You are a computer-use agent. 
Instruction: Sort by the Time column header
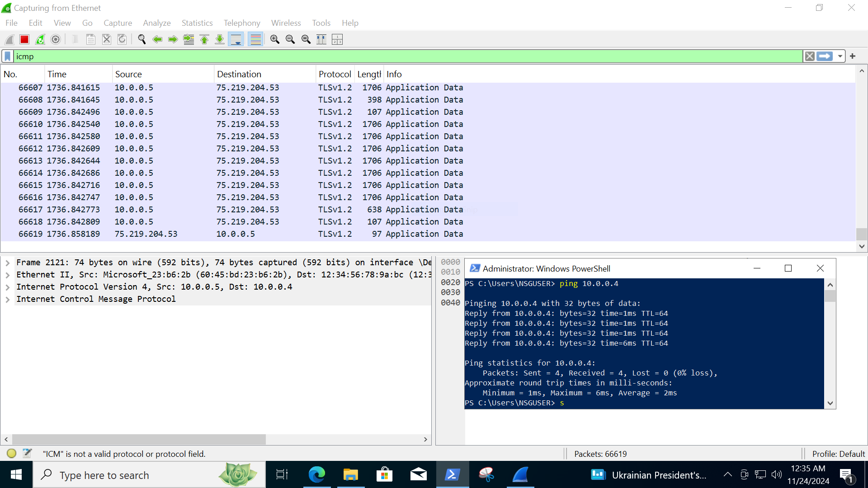pyautogui.click(x=78, y=74)
